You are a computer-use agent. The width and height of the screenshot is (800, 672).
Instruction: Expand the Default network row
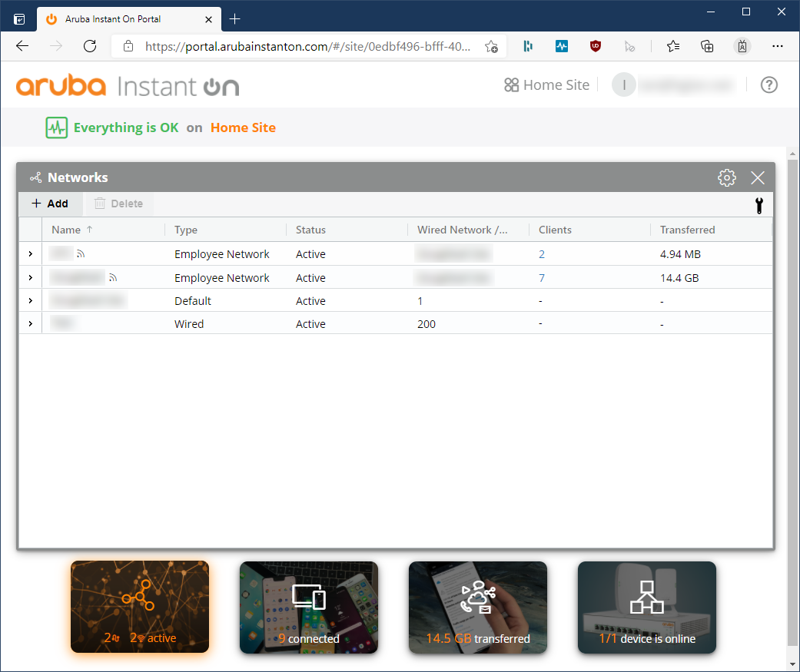tap(31, 301)
